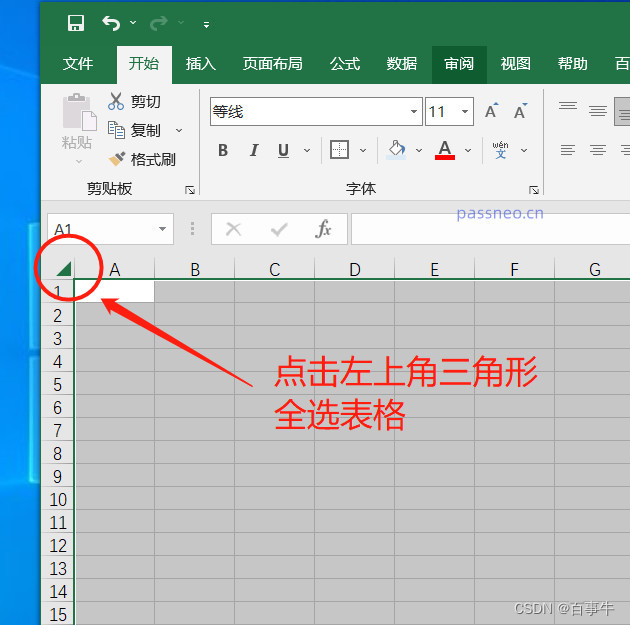Switch to the 开始 ribbon tab
This screenshot has height=625, width=630.
tap(144, 64)
